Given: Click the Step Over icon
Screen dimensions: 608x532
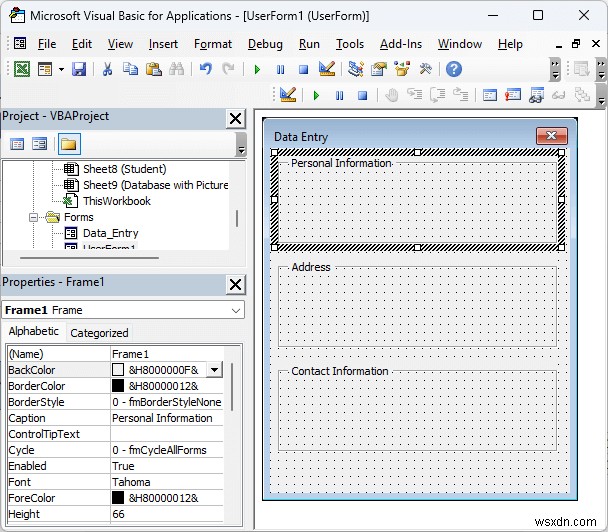Looking at the screenshot, I should [437, 95].
